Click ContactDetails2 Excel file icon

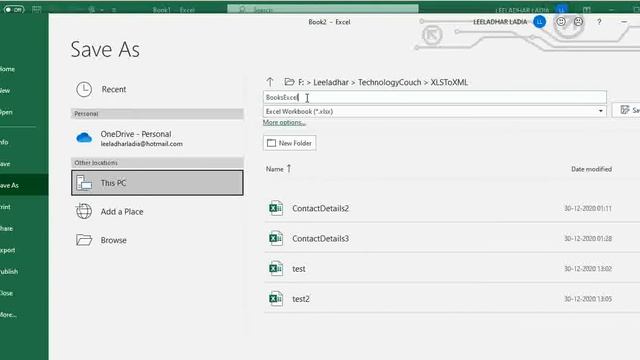coord(276,208)
